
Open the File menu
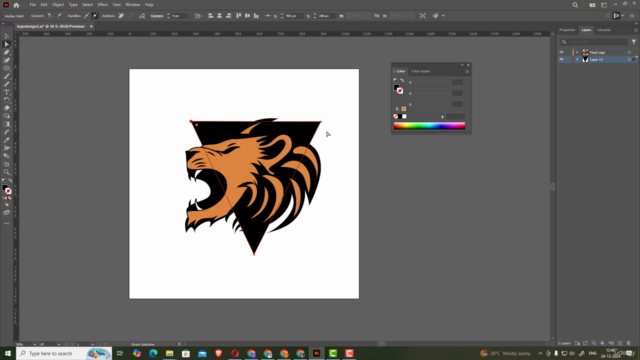32,5
